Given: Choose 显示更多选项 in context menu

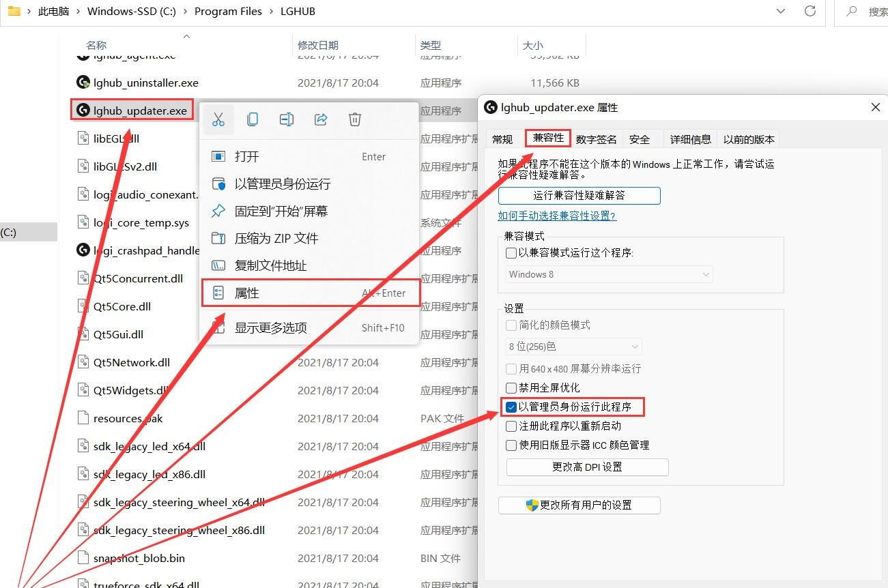Looking at the screenshot, I should coord(309,327).
